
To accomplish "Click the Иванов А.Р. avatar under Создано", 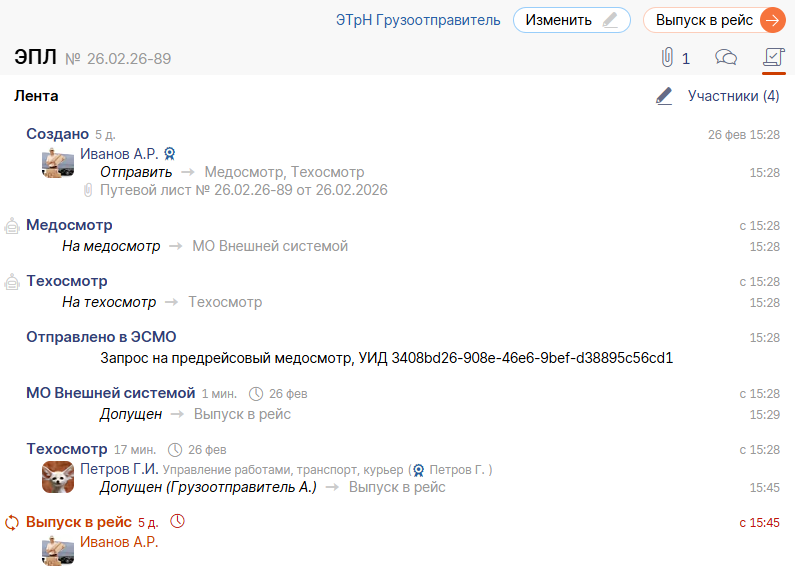I will point(58,162).
